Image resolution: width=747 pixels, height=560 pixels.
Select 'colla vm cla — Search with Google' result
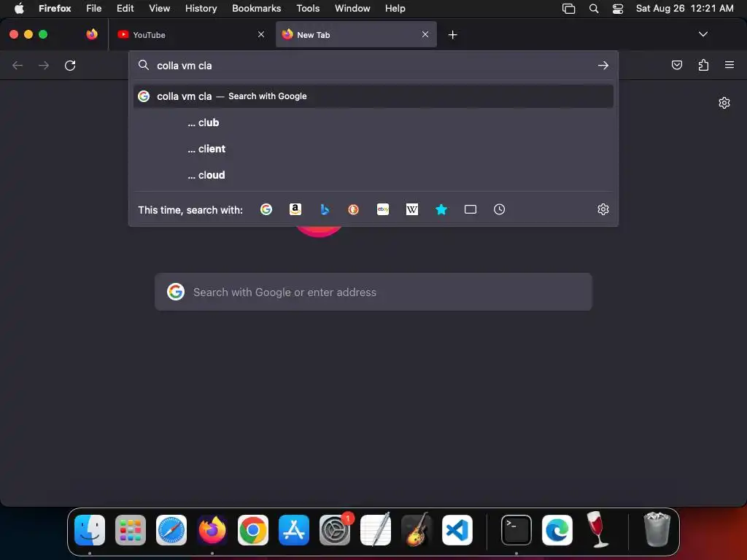click(x=373, y=96)
